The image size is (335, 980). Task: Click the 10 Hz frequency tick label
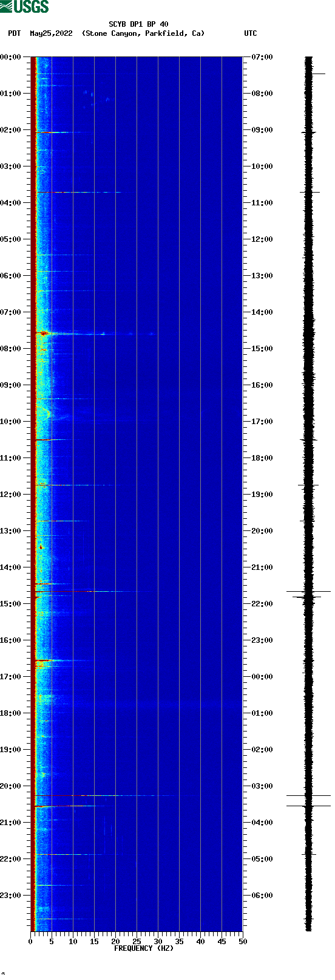(73, 942)
